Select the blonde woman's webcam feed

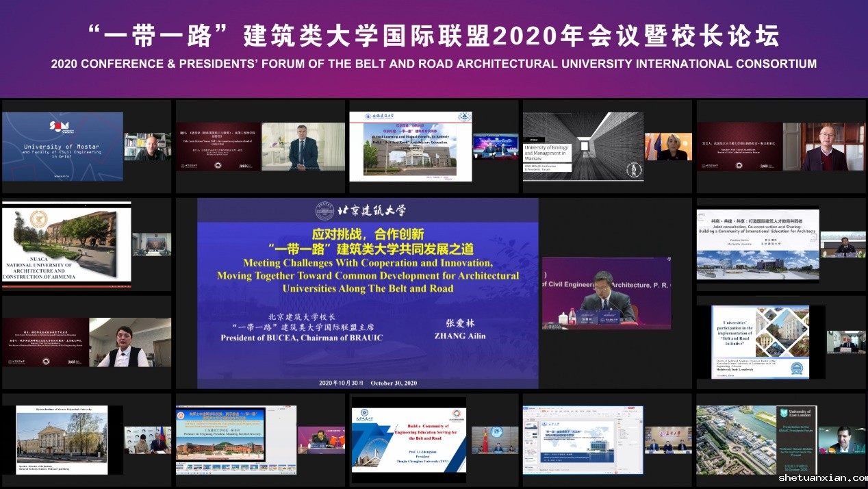pyautogui.click(x=668, y=147)
